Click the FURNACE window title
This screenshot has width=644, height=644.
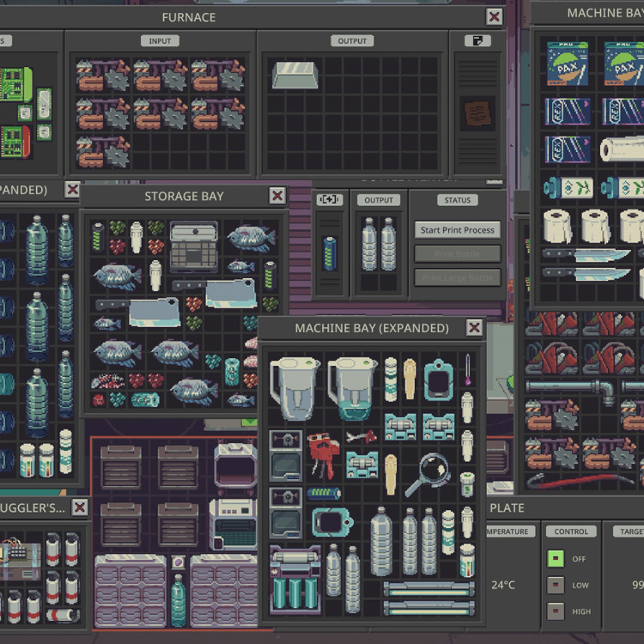pyautogui.click(x=189, y=17)
